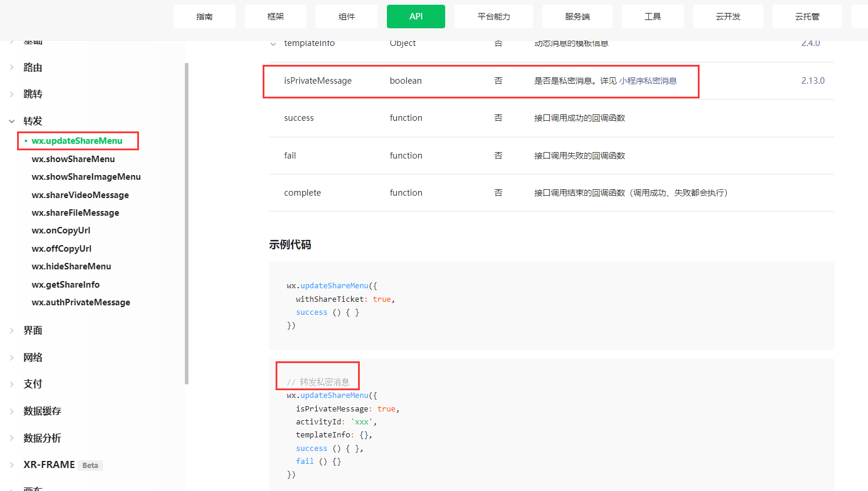868x491 pixels.
Task: Switch to the 云开发 section
Action: [728, 16]
